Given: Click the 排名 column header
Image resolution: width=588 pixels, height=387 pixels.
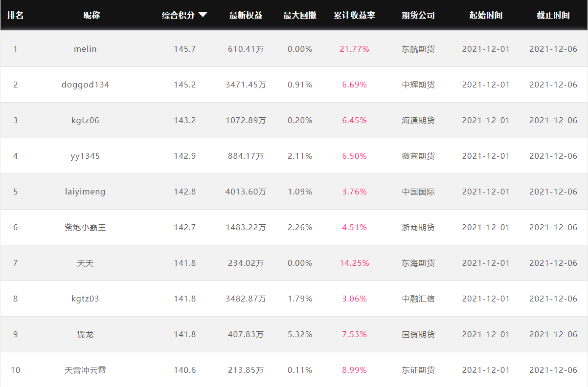Looking at the screenshot, I should pyautogui.click(x=15, y=15).
